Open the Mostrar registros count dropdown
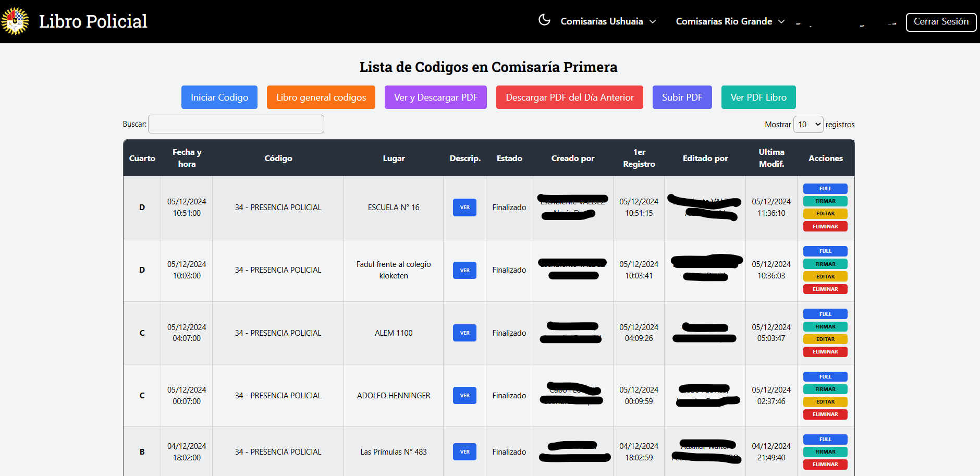The height and width of the screenshot is (476, 980). click(808, 125)
